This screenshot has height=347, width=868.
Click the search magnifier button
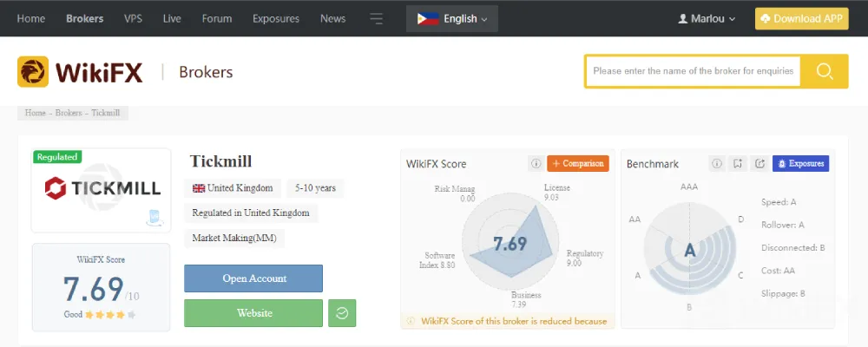pos(825,71)
